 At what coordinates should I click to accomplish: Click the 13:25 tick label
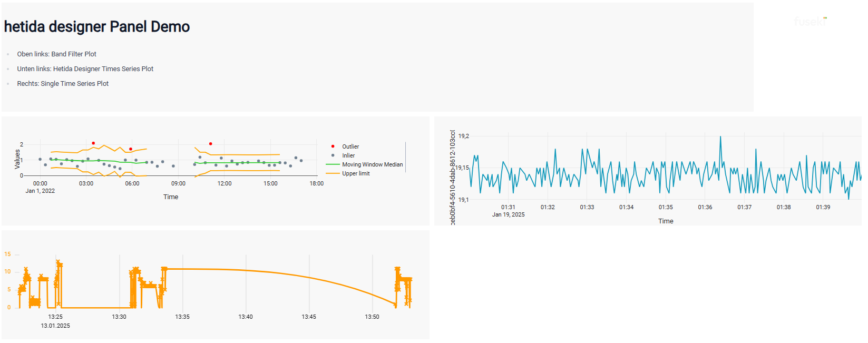click(x=55, y=317)
